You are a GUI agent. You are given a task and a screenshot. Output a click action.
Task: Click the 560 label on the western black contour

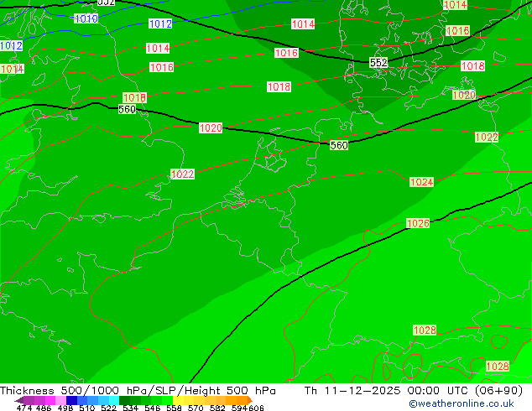[x=127, y=109]
